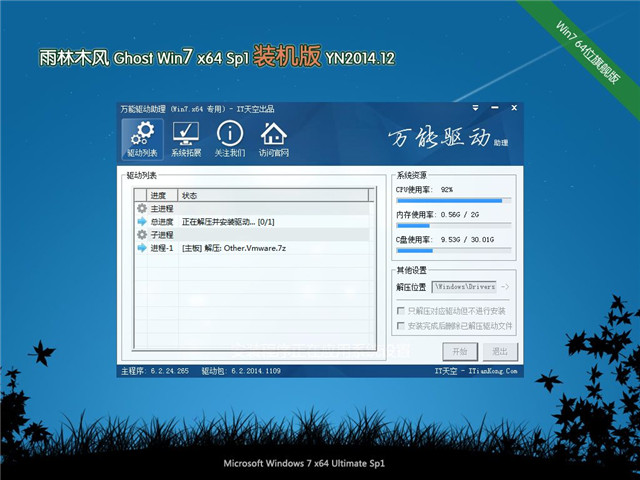Click the browse arrow next to 解压位置

point(505,287)
